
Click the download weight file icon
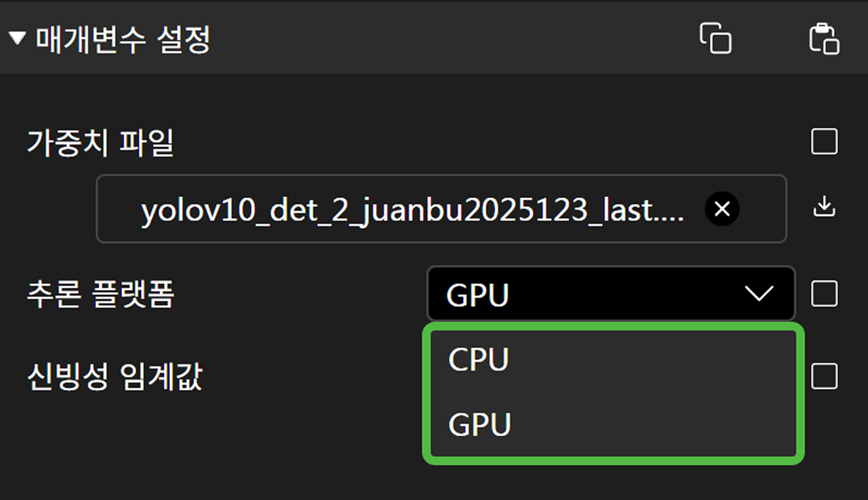point(824,207)
